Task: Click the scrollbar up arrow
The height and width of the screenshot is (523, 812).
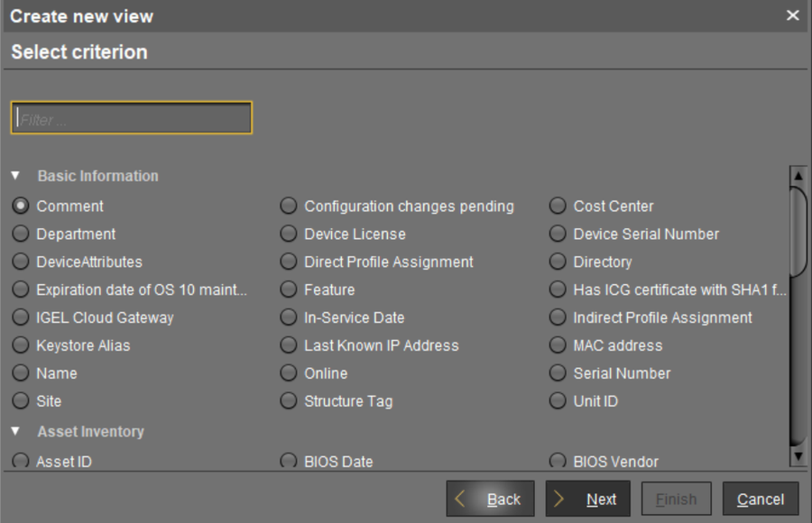Action: pos(797,175)
